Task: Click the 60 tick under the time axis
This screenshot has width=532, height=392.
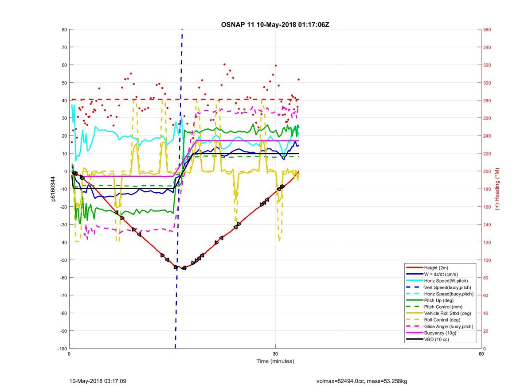Action: tap(481, 354)
